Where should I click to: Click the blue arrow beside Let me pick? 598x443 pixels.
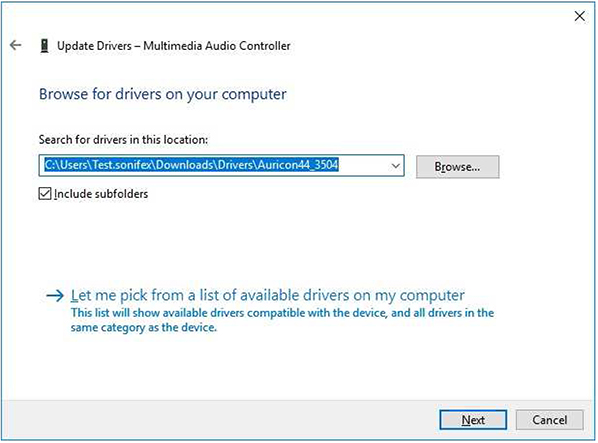(55, 295)
